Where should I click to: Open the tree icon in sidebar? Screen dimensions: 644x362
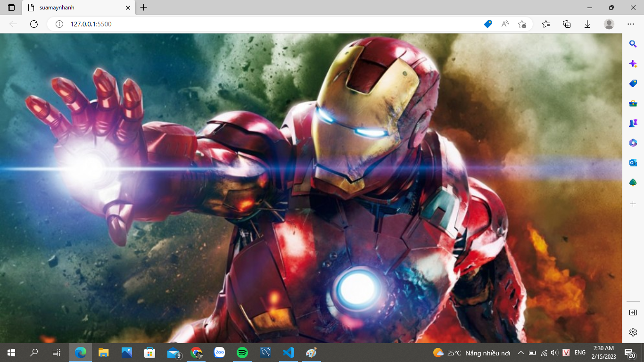pyautogui.click(x=633, y=182)
